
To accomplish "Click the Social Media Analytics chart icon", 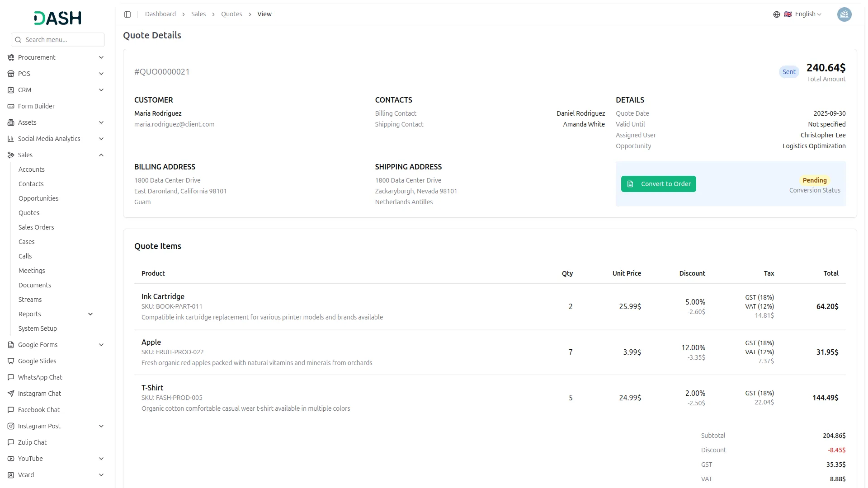I will pyautogui.click(x=11, y=139).
